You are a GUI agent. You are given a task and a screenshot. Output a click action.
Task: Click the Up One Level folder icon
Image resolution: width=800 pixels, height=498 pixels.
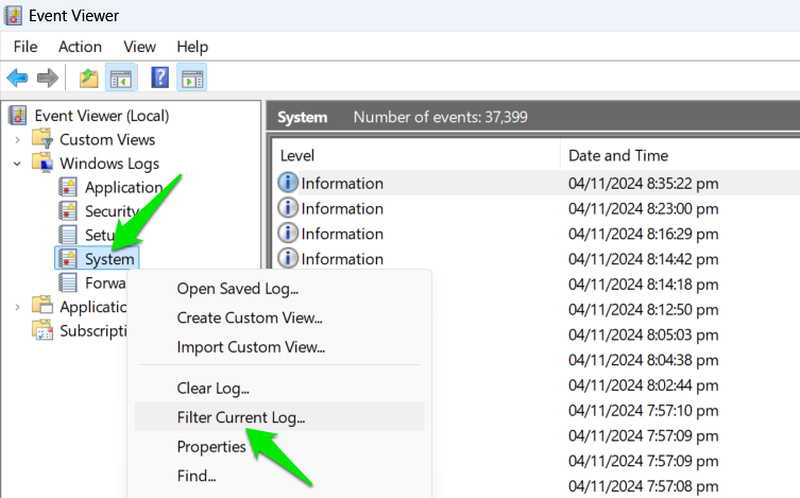[x=89, y=78]
